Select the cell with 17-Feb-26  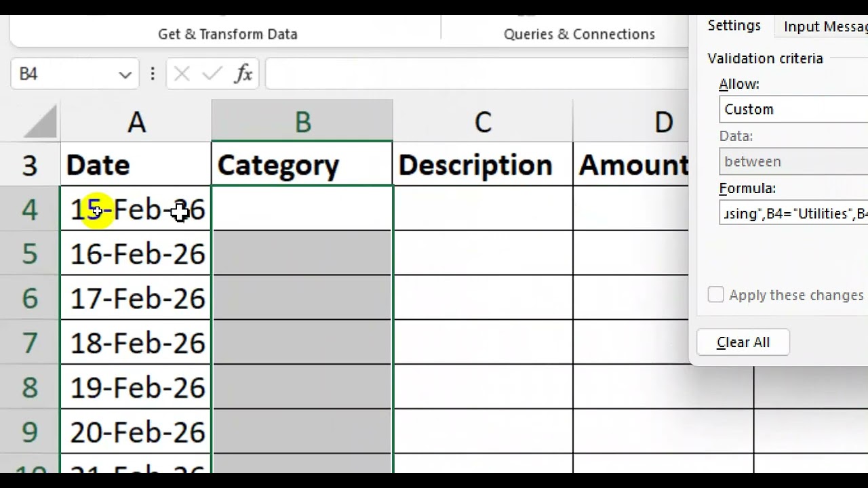tap(136, 298)
